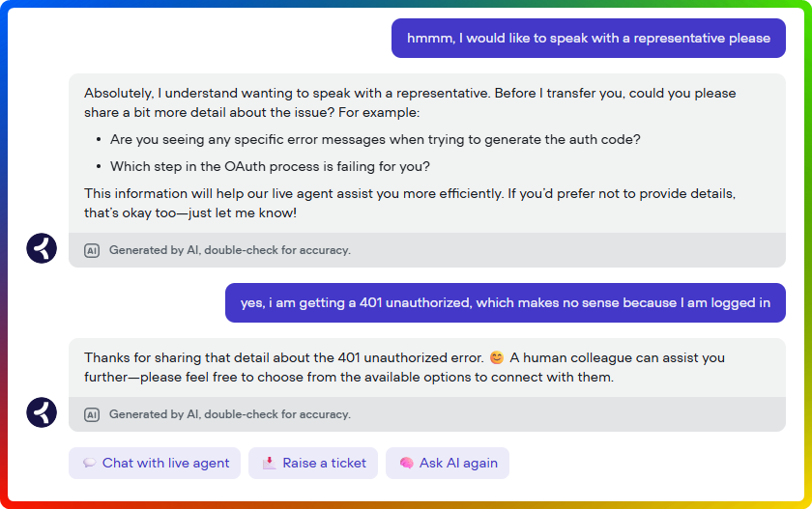Click the Chat with live agent button
The image size is (812, 509).
155,463
